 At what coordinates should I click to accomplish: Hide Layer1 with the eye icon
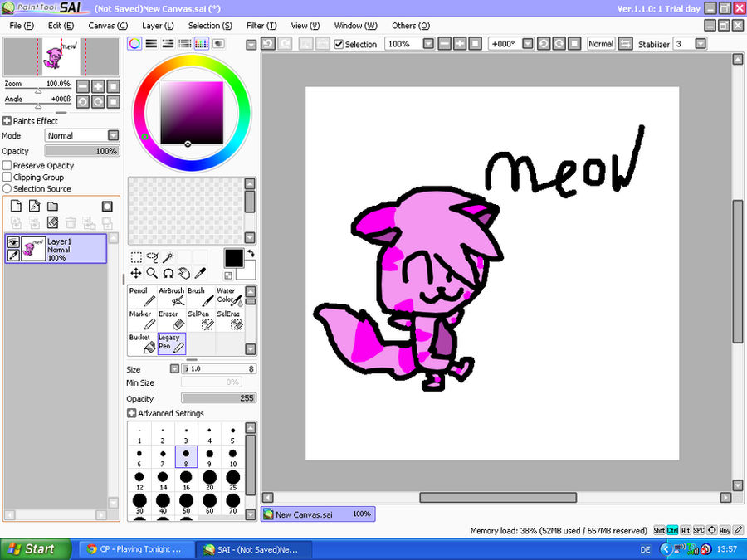click(x=13, y=242)
